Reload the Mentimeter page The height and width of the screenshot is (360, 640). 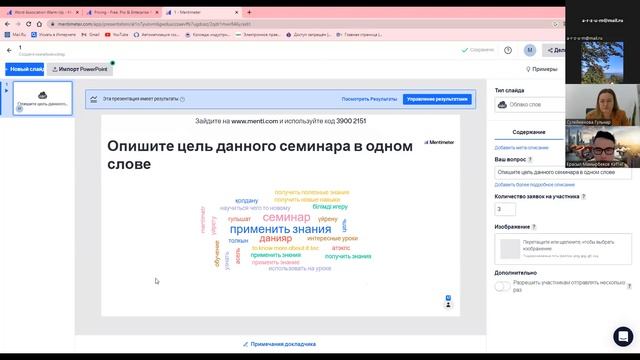29,24
